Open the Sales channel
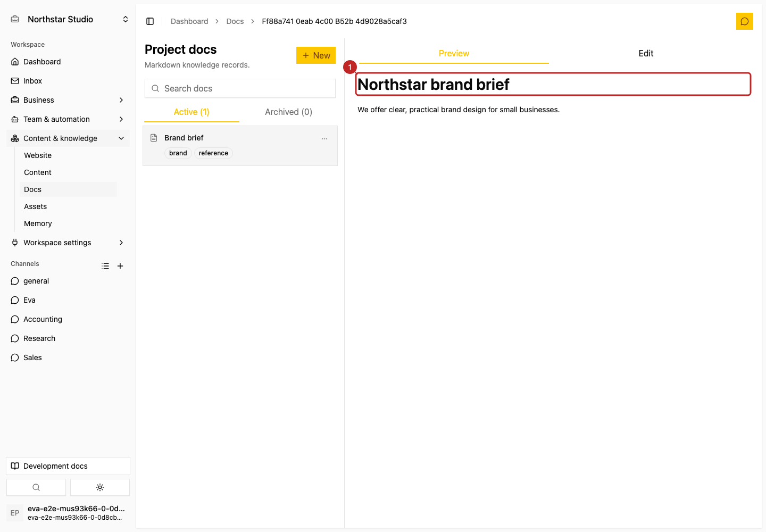Image resolution: width=766 pixels, height=532 pixels. (x=68, y=358)
